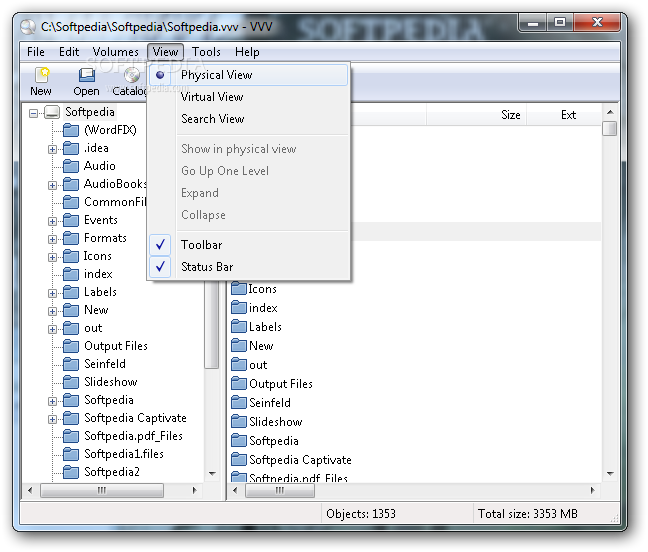
Task: Click the (WordFDX) folder icon in tree
Action: point(71,130)
